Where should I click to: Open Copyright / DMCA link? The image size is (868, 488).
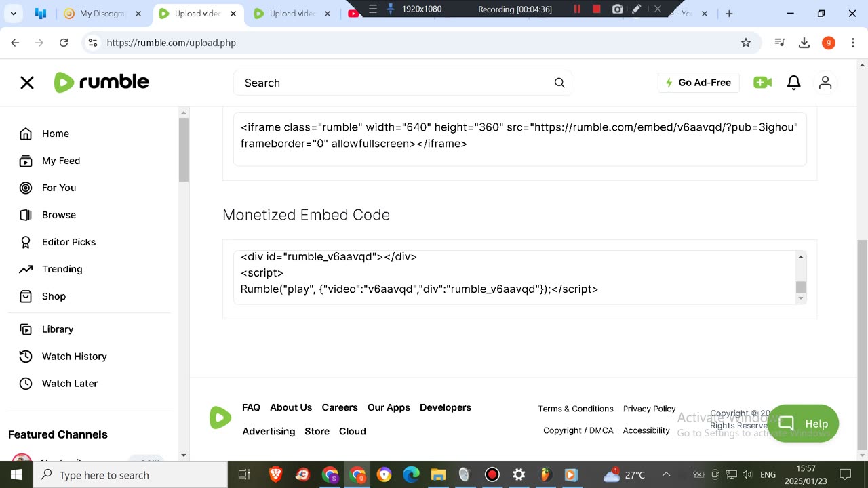tap(578, 430)
